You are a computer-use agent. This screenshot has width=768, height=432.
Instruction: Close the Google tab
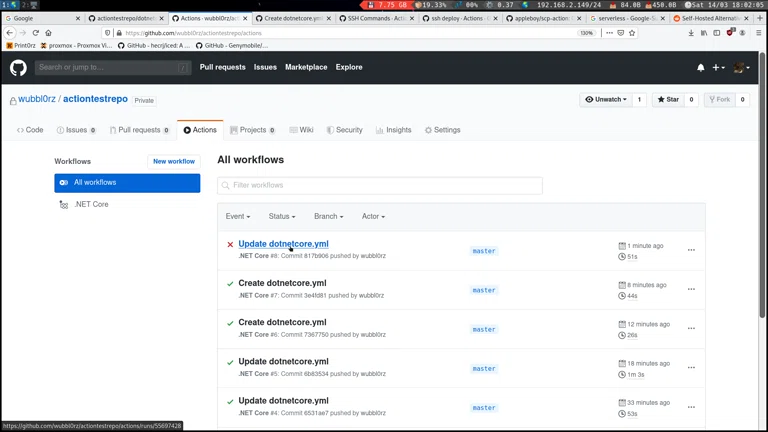pos(77,18)
